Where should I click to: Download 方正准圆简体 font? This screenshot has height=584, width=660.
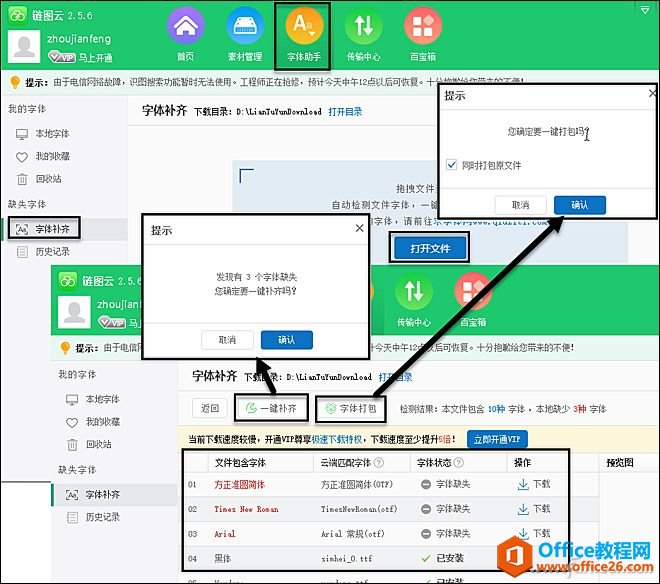click(x=533, y=484)
